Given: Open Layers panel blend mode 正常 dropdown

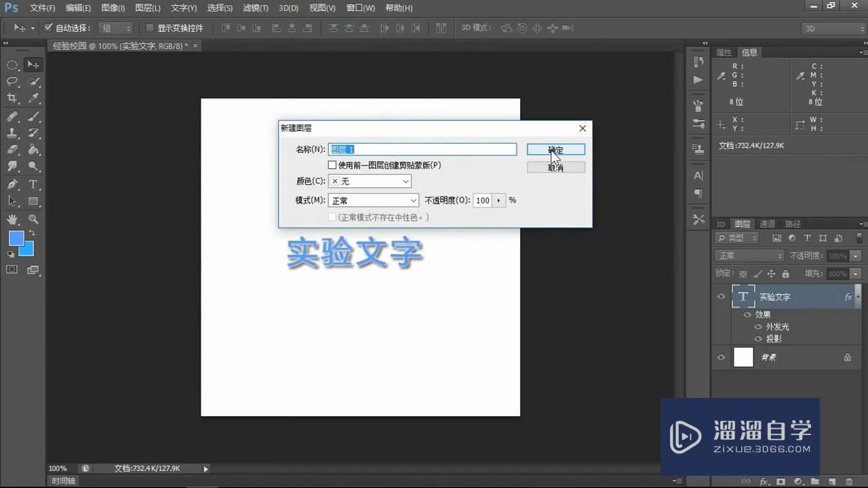Looking at the screenshot, I should click(x=749, y=256).
